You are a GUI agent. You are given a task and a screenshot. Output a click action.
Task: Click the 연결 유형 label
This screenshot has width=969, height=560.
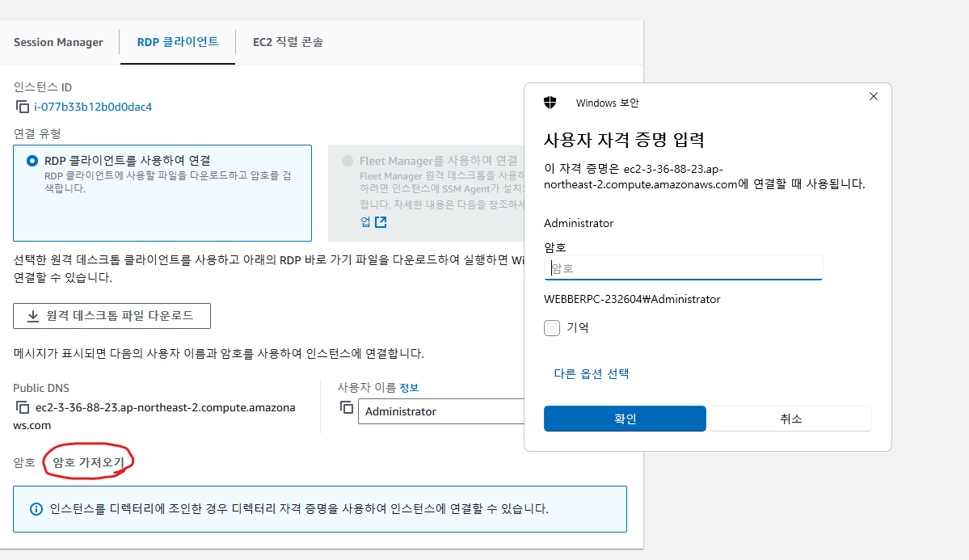(37, 133)
